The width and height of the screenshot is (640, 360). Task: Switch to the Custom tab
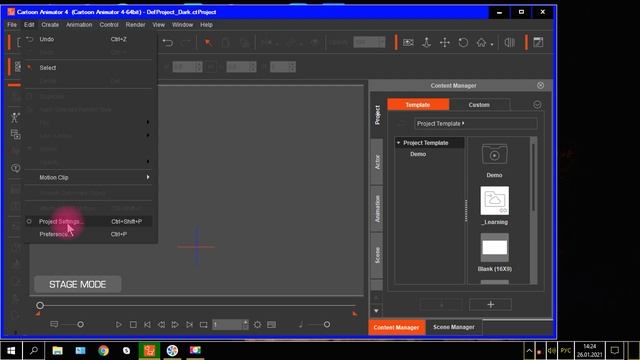479,104
